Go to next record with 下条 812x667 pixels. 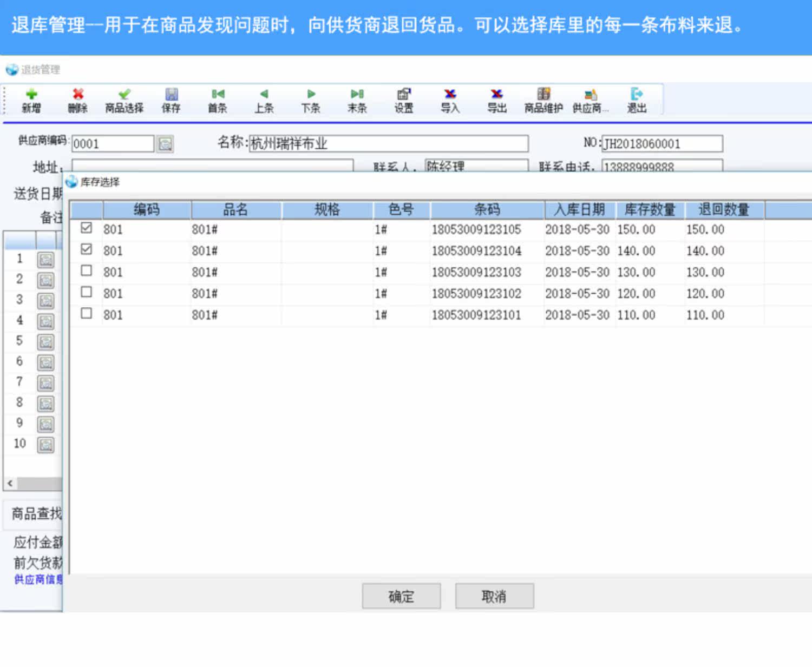click(311, 100)
